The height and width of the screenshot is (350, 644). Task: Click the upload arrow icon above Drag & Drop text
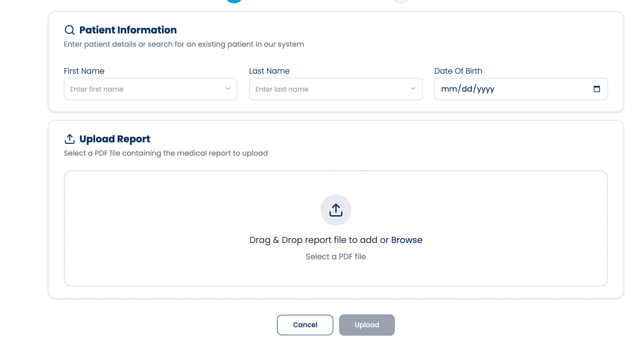(336, 210)
